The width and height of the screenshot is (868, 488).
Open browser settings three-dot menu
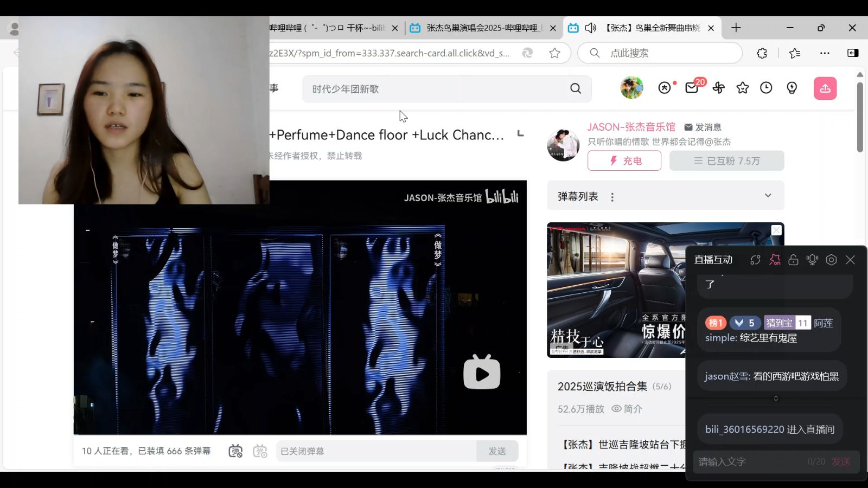[x=825, y=53]
